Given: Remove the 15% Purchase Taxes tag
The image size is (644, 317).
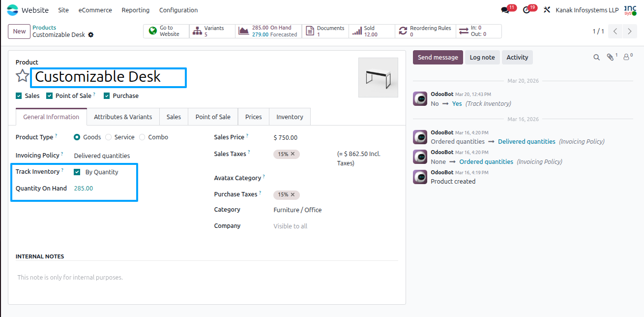Looking at the screenshot, I should point(293,194).
